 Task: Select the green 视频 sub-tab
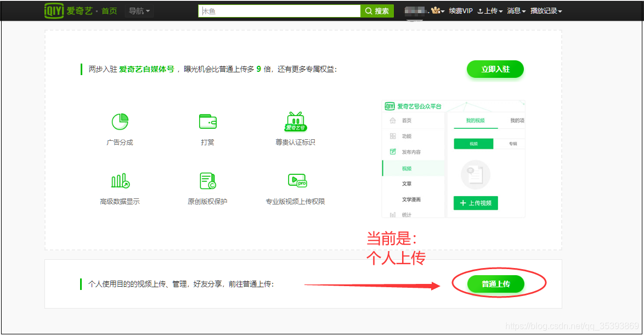pos(473,144)
